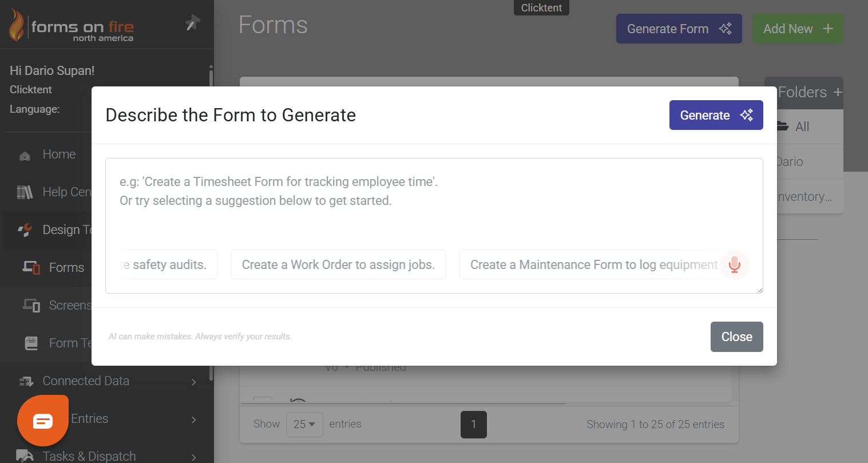Open the orange chat support widget
The image size is (868, 463).
click(x=43, y=421)
